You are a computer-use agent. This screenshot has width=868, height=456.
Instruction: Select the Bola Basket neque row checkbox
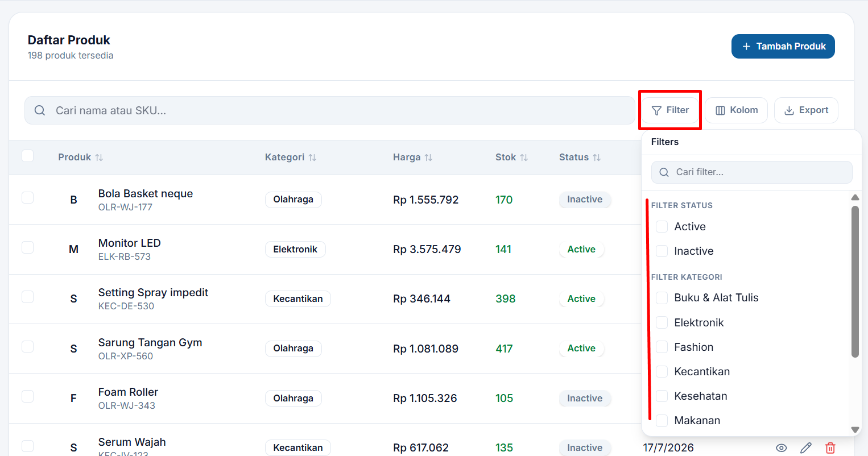click(x=27, y=197)
